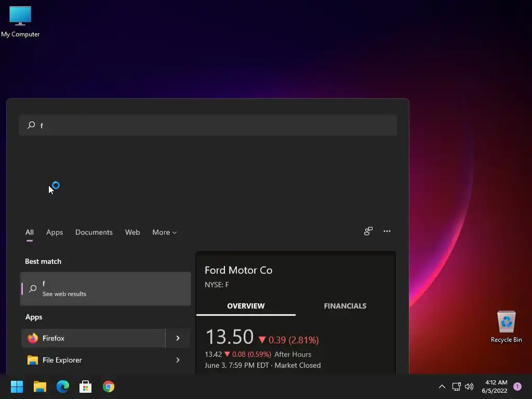This screenshot has height=399, width=532.
Task: Open Microsoft Store from the taskbar
Action: (86, 387)
